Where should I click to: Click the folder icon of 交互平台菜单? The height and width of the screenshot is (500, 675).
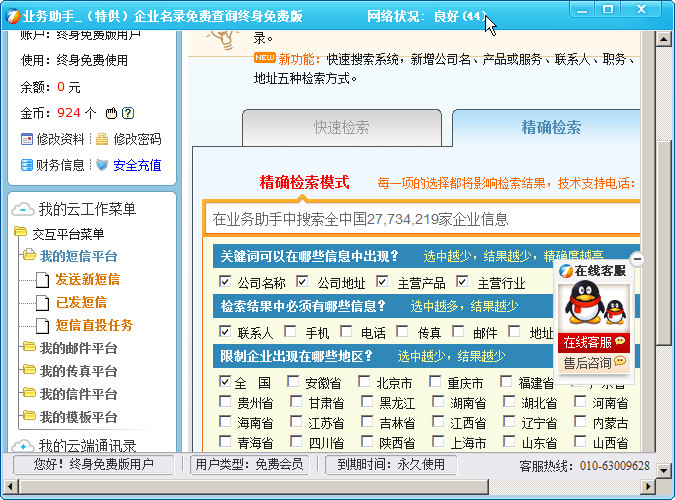tap(20, 232)
